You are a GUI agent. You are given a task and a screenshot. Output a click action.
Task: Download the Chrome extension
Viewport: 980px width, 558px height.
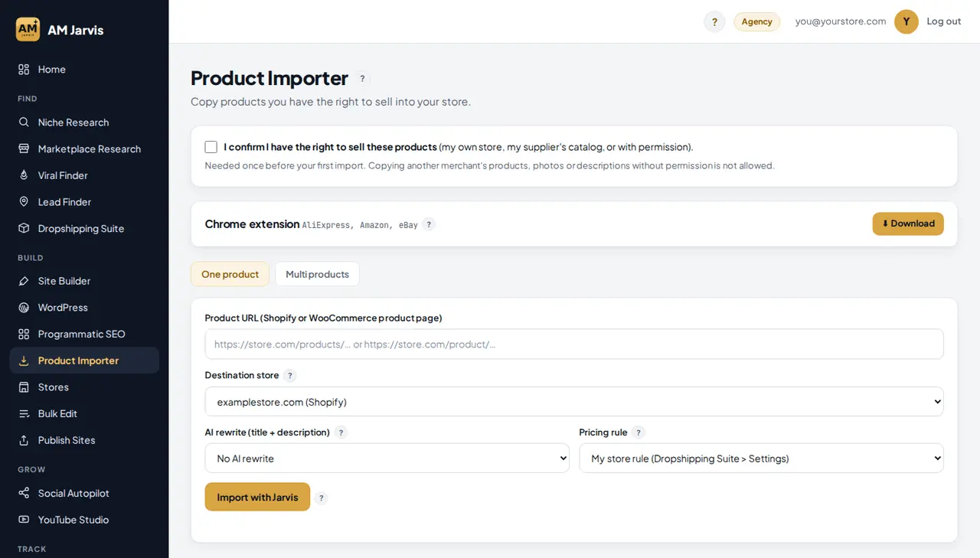pos(908,224)
